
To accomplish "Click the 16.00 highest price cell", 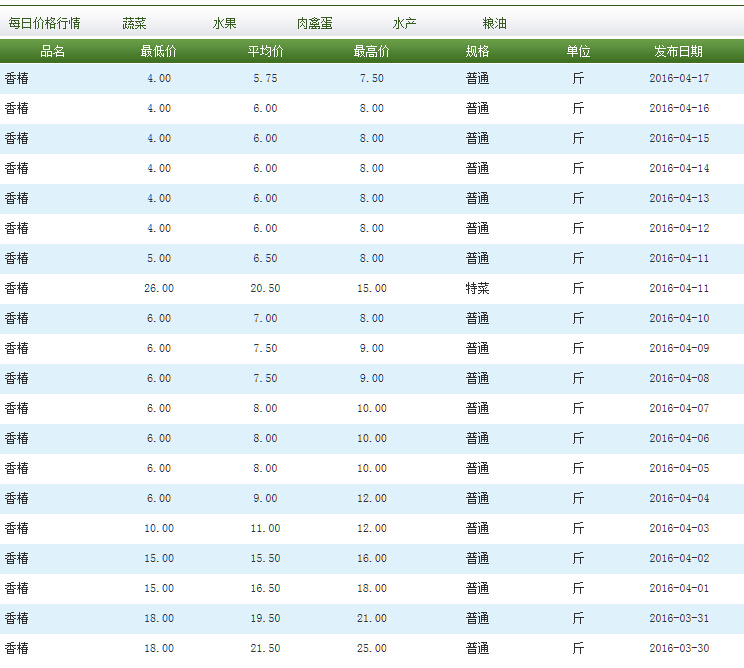I will click(372, 558).
